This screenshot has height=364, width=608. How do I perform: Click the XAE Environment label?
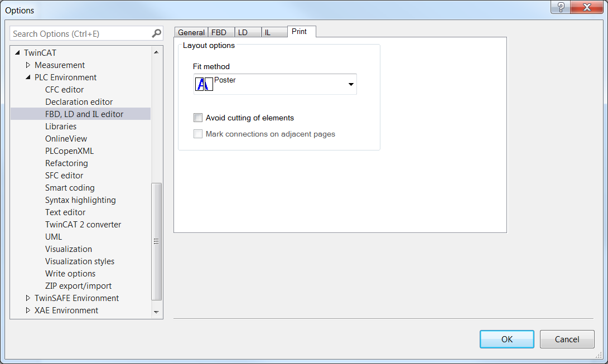(66, 310)
